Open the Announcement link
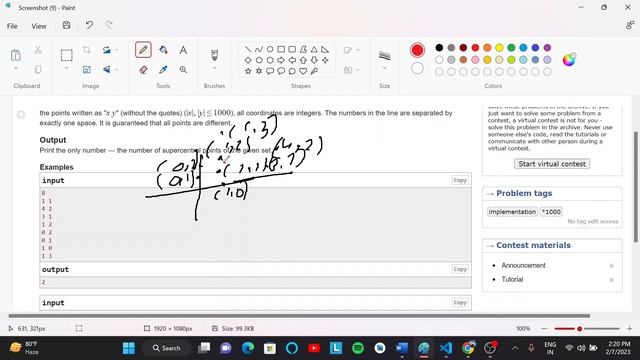Viewport: 640px width, 360px height. 523,265
